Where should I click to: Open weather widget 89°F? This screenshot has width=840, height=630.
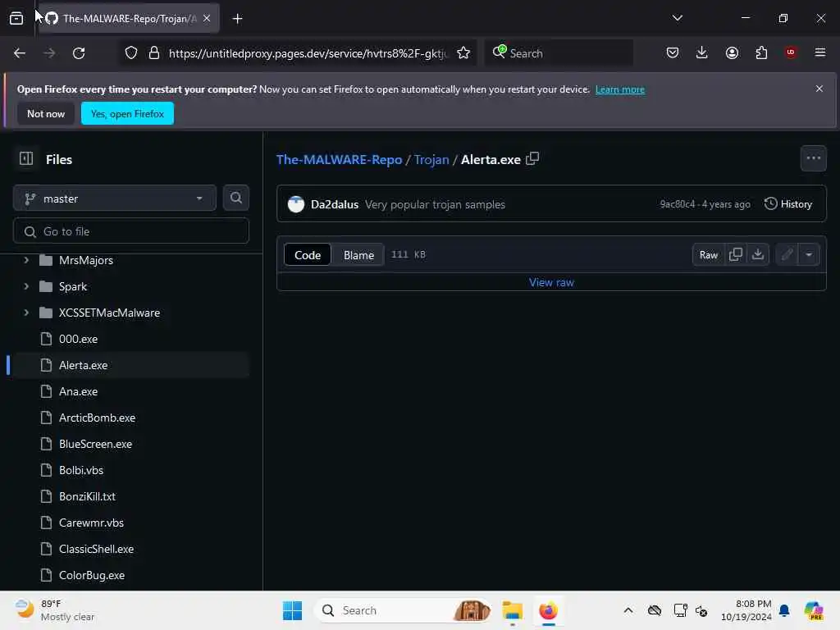point(54,610)
